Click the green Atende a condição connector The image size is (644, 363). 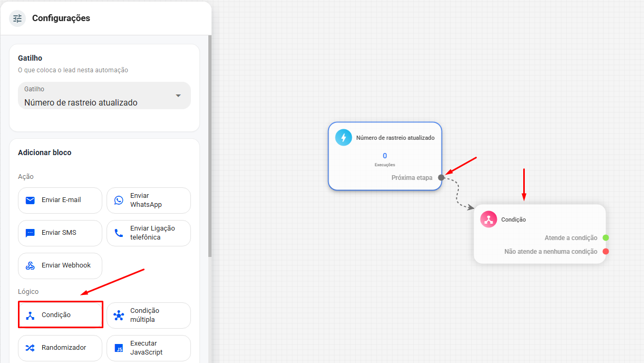click(x=606, y=238)
